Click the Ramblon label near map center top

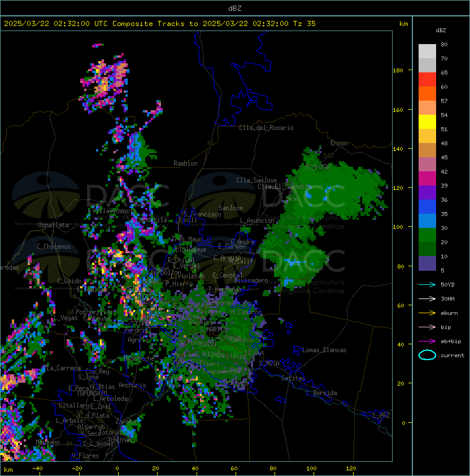[185, 163]
